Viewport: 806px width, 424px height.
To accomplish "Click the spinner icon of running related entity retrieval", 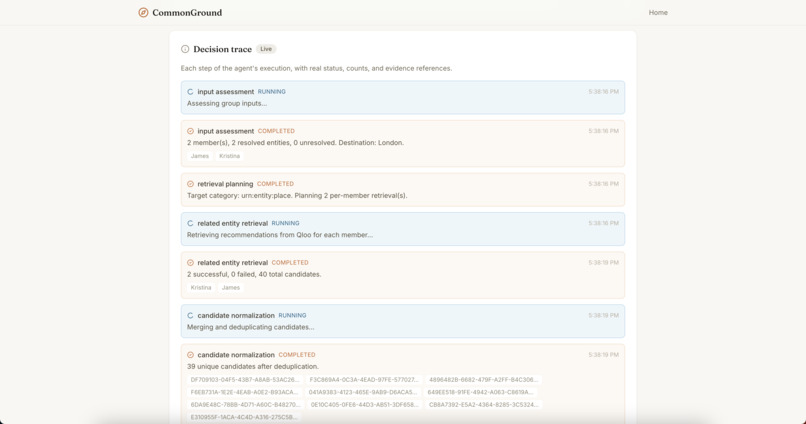I will [x=190, y=224].
